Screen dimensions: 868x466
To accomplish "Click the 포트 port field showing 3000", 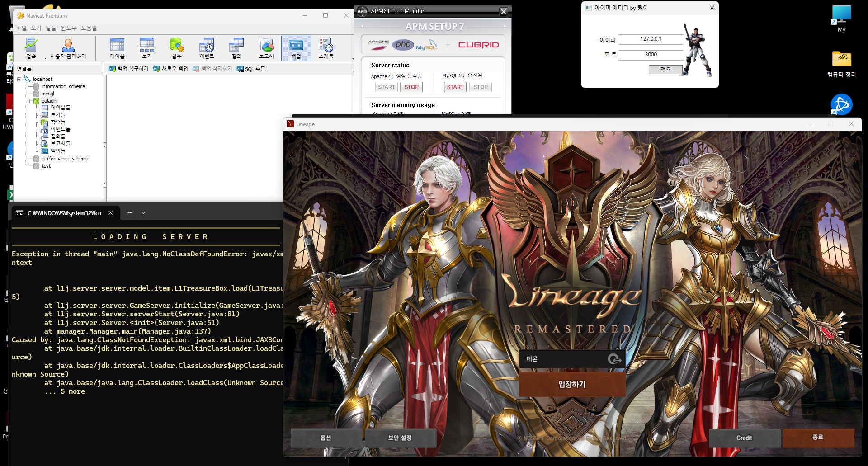I will pyautogui.click(x=651, y=55).
